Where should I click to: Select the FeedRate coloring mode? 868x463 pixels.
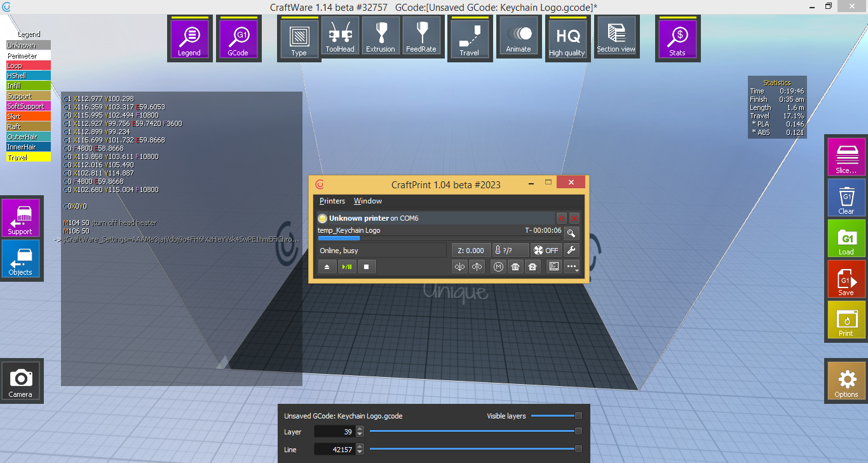(x=421, y=36)
